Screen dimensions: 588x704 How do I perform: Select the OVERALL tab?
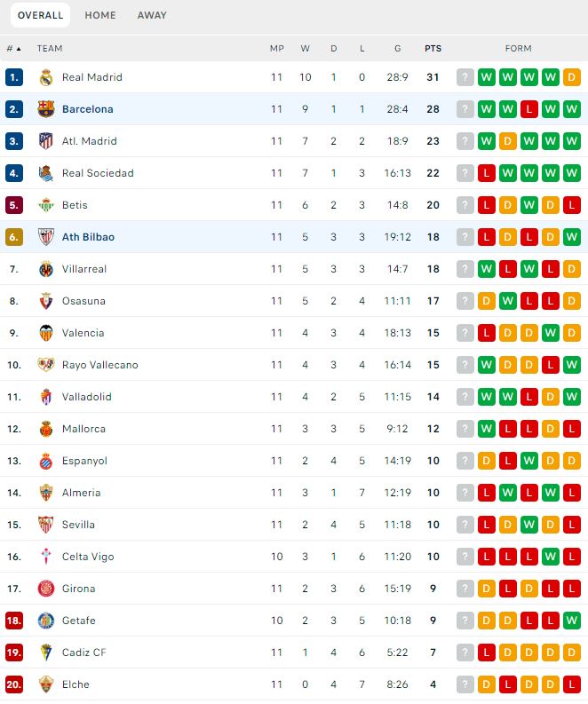(x=41, y=15)
